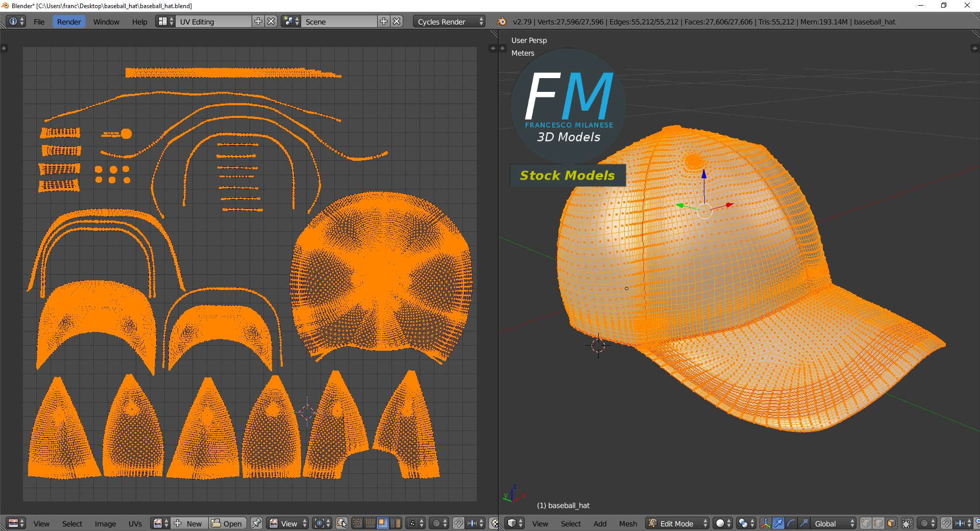This screenshot has height=531, width=980.
Task: Toggle snapping in the 3D viewport
Action: click(946, 523)
